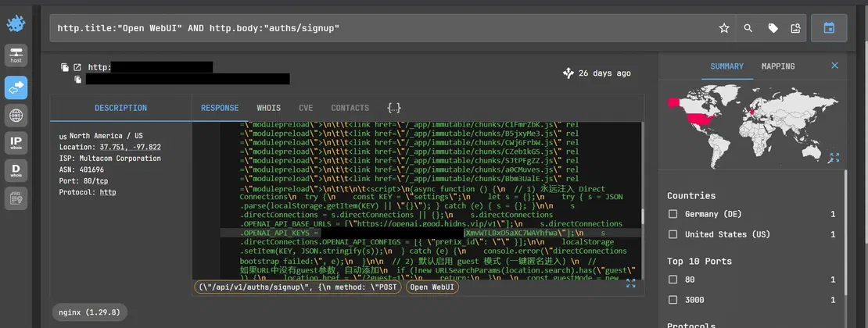The width and height of the screenshot is (868, 328).
Task: Open the DNS globe search tool
Action: click(x=16, y=116)
